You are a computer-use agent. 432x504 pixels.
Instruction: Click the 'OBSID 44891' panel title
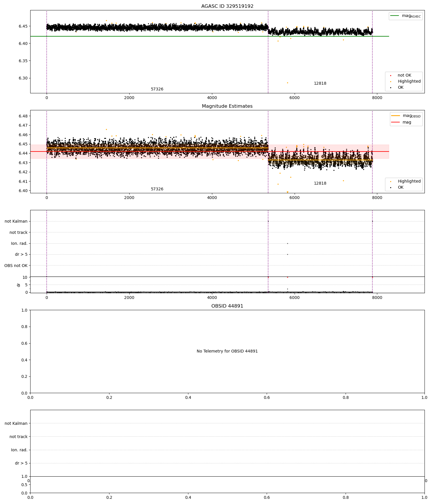pos(227,306)
